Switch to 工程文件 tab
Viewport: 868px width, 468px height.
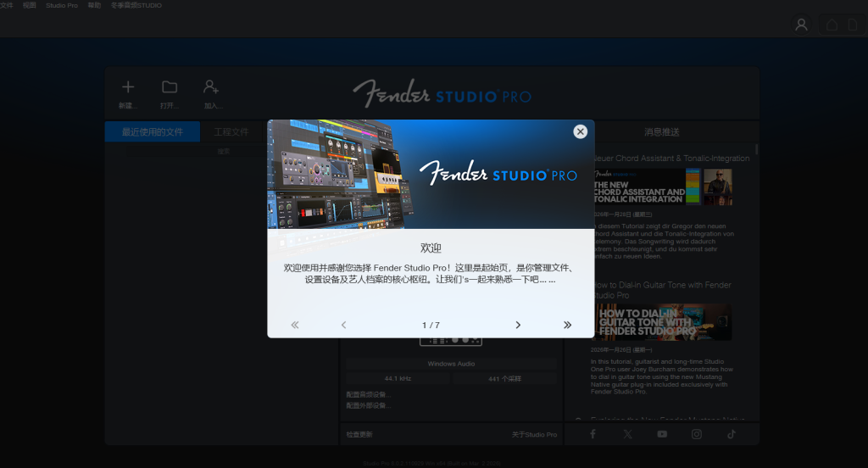tap(231, 131)
